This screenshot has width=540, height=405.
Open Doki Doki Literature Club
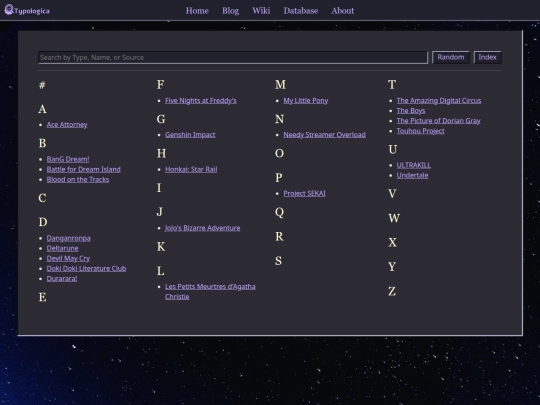86,269
